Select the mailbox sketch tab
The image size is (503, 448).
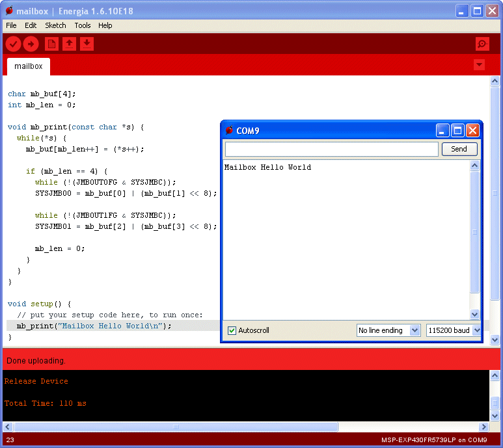[28, 66]
